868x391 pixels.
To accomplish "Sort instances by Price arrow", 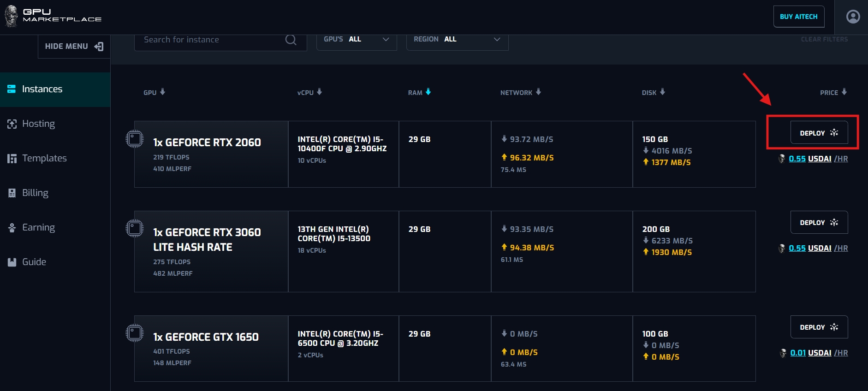I will (x=844, y=92).
